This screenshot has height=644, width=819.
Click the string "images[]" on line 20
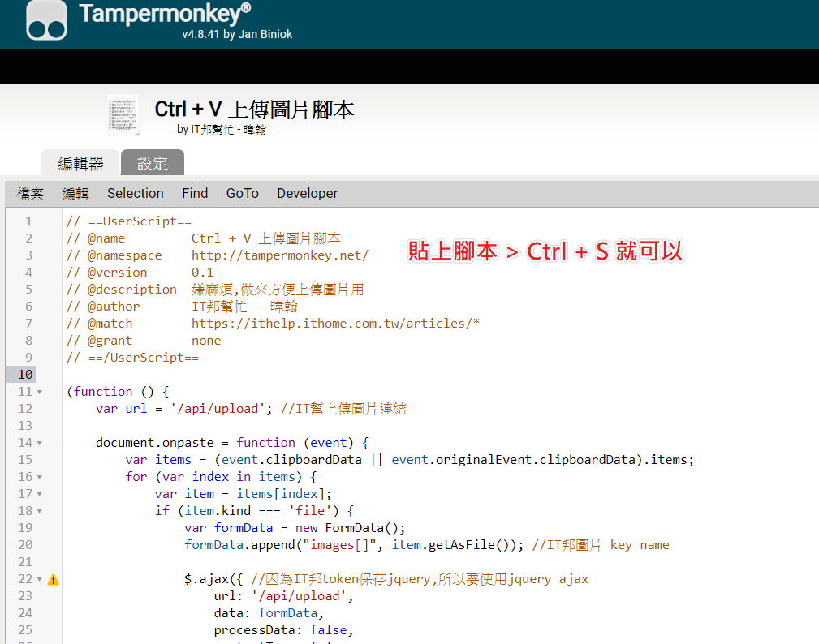[x=339, y=545]
